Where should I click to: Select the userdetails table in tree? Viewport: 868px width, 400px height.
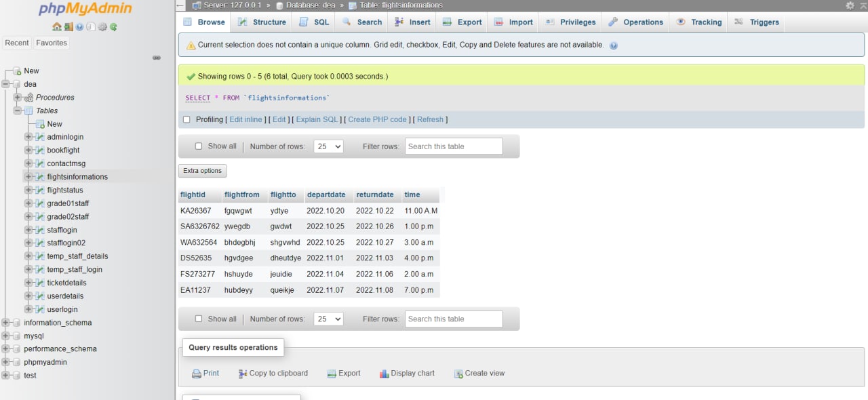[65, 296]
